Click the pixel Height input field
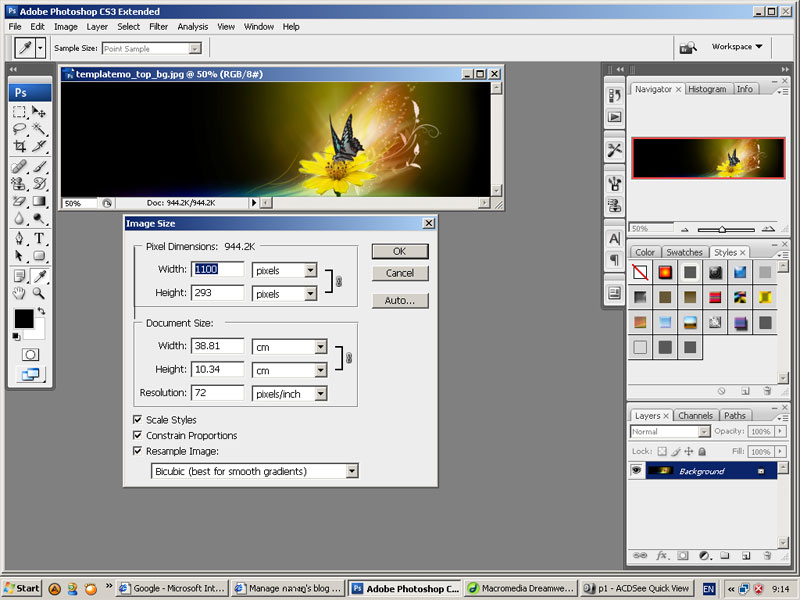Viewport: 800px width, 600px height. 218,293
